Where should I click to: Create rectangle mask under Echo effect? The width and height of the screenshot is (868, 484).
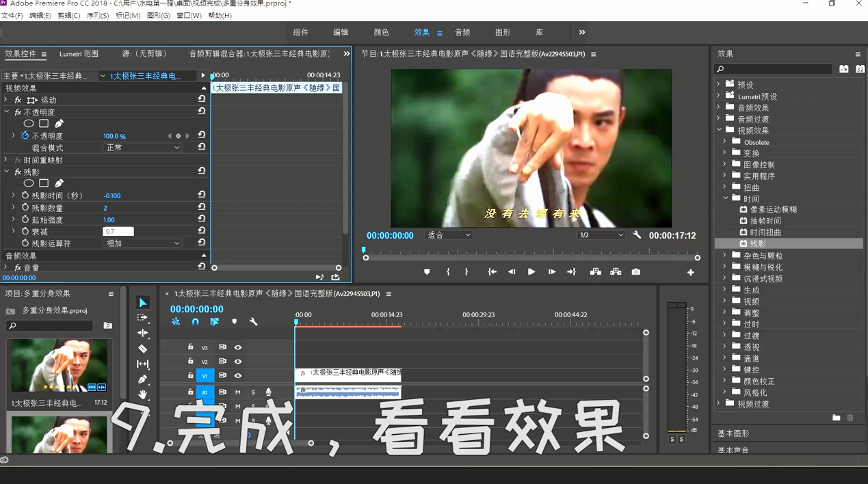(x=44, y=183)
